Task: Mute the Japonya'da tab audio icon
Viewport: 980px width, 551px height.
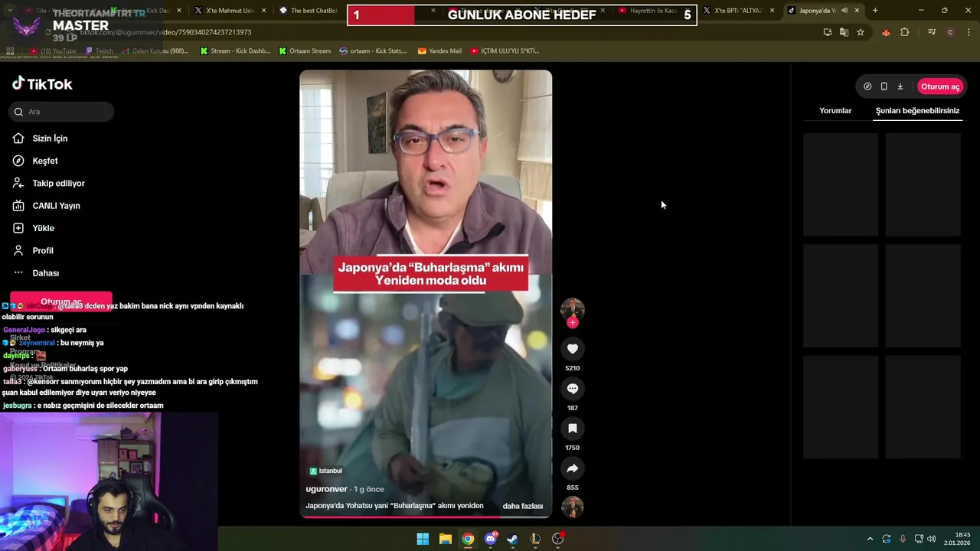Action: point(844,11)
